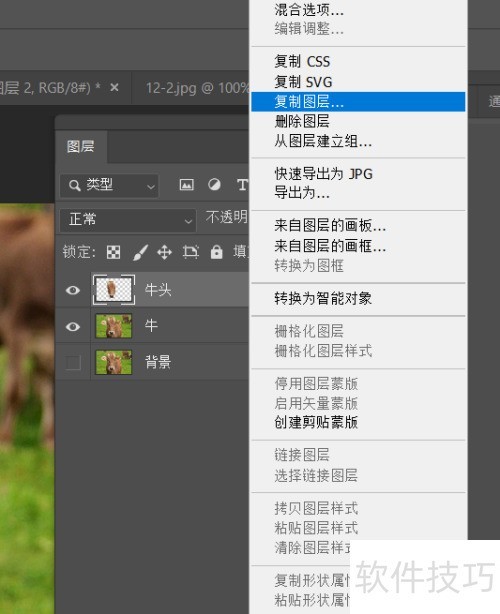Click the 牛头 layer thumbnail
This screenshot has height=614, width=500.
click(x=114, y=290)
